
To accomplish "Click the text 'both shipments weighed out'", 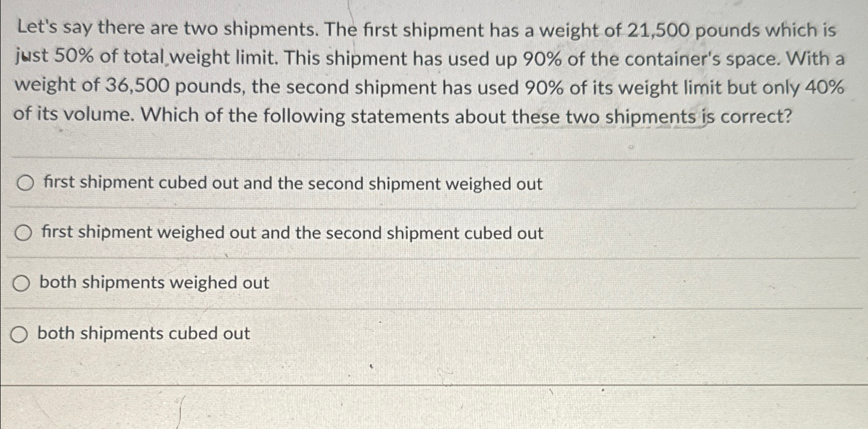I will click(x=155, y=283).
